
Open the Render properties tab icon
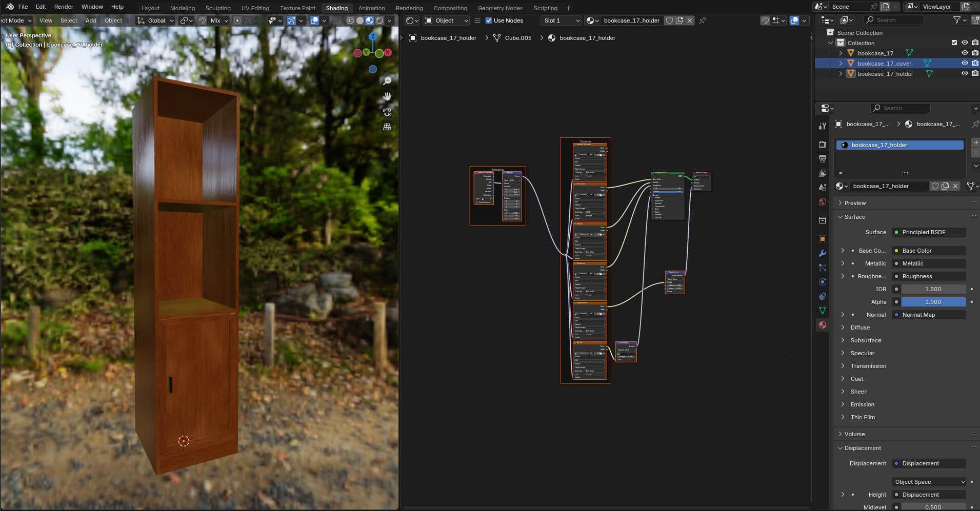point(823,145)
